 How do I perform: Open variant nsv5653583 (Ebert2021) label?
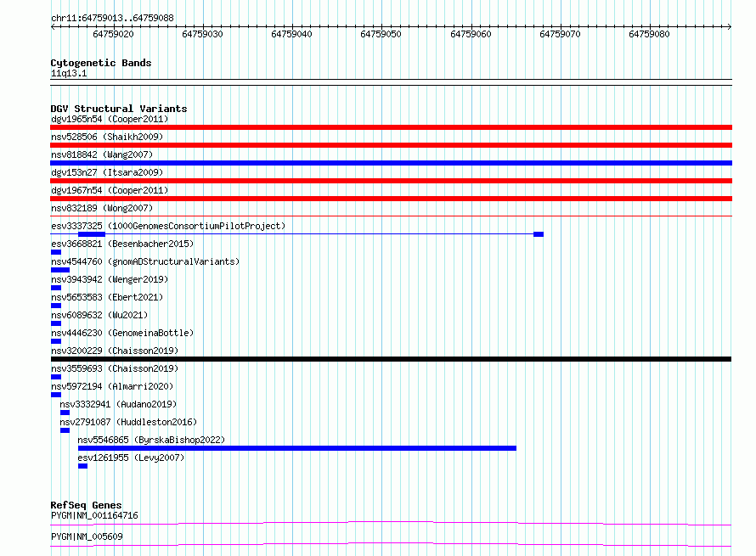pyautogui.click(x=107, y=297)
